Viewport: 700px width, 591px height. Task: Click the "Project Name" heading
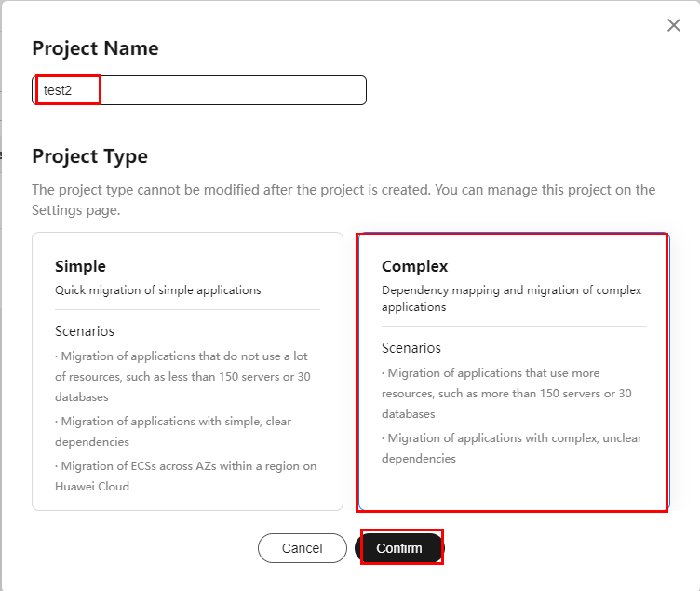pos(95,48)
